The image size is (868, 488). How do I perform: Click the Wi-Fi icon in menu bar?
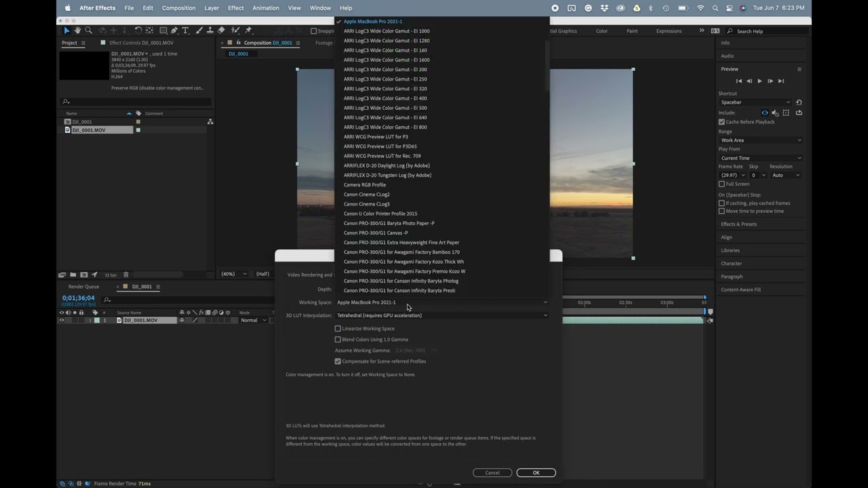coord(701,8)
